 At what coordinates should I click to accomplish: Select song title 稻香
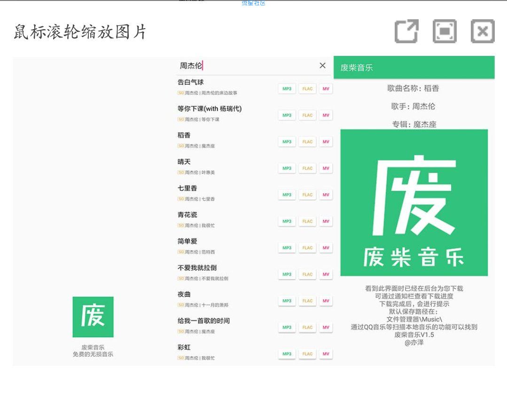[x=184, y=135]
